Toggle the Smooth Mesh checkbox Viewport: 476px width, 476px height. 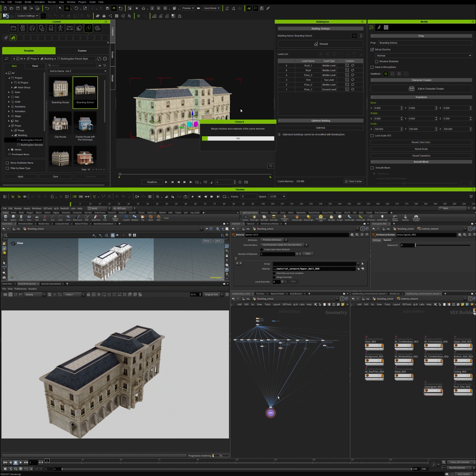point(372,168)
